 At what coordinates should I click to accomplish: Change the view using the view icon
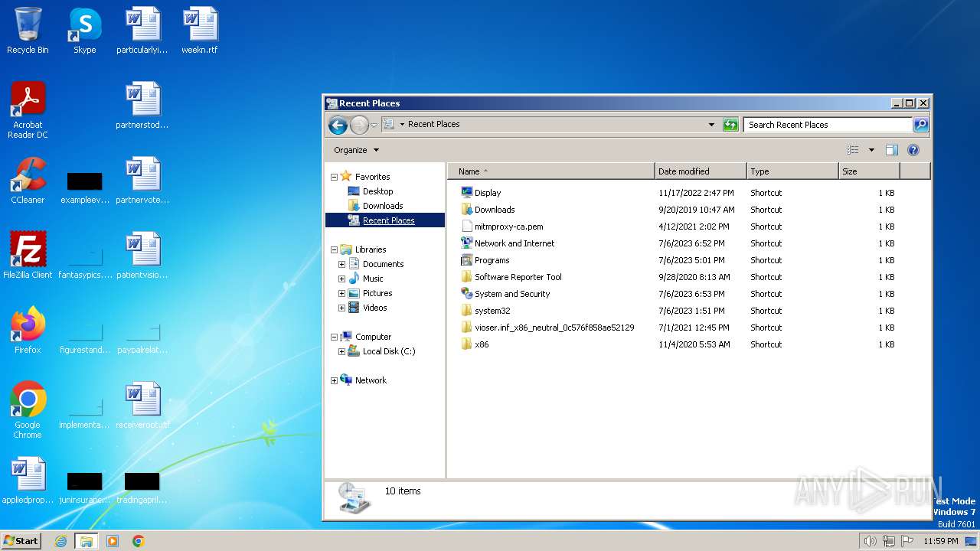pyautogui.click(x=852, y=150)
